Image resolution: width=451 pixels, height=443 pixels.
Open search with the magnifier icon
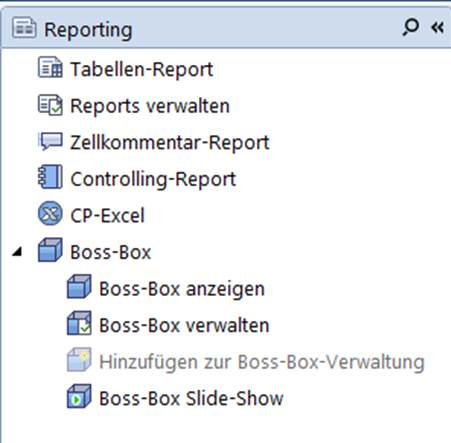click(x=410, y=27)
